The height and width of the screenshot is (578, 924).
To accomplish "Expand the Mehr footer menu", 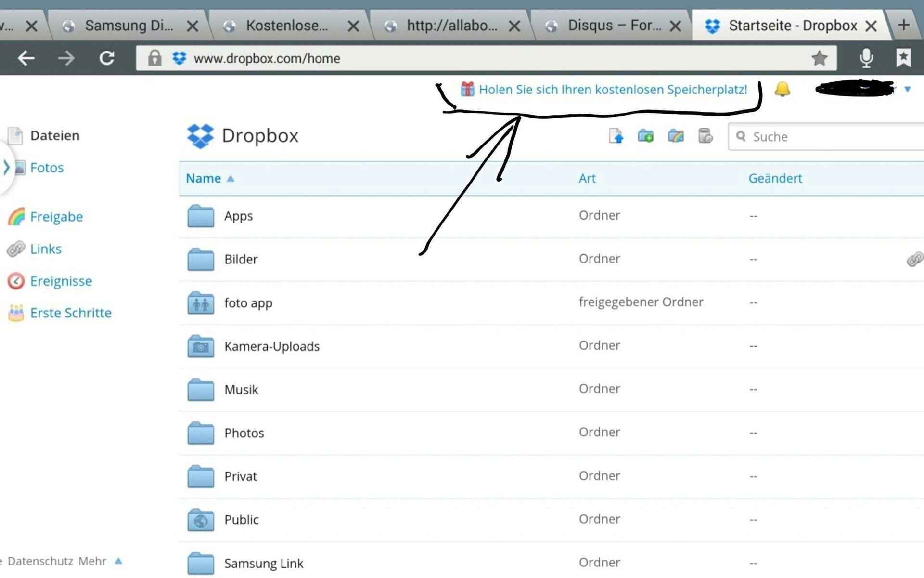I will (x=100, y=561).
